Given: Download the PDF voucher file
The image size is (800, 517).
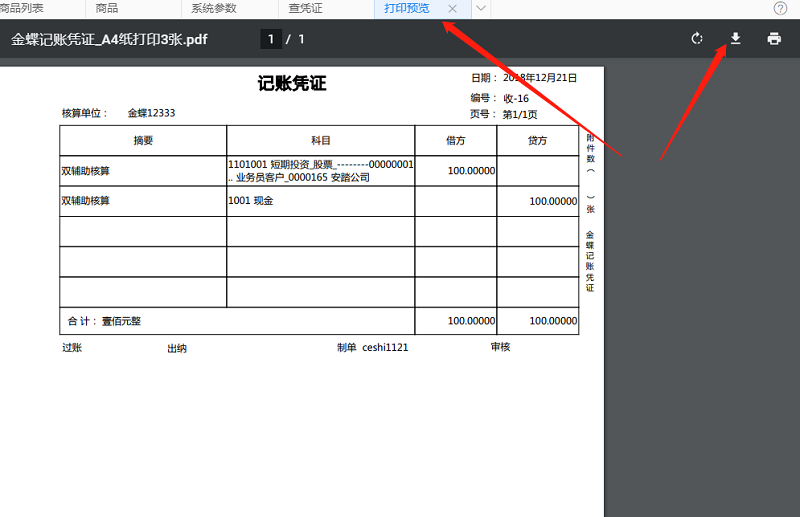Looking at the screenshot, I should (x=735, y=39).
